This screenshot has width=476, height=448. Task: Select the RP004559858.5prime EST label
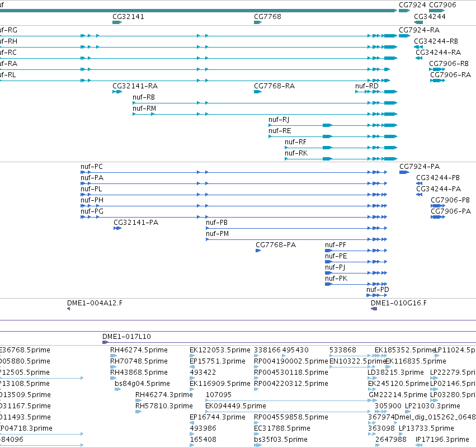coord(291,417)
